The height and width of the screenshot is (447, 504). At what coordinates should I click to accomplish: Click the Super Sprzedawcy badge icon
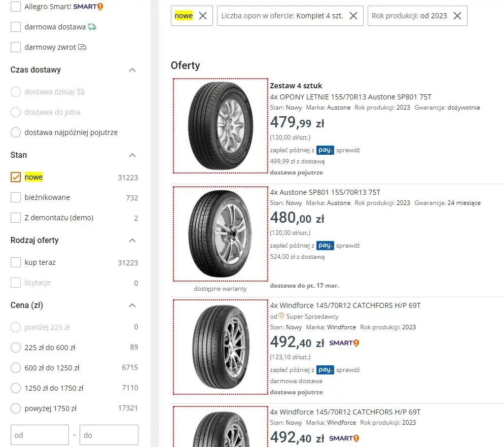point(282,316)
